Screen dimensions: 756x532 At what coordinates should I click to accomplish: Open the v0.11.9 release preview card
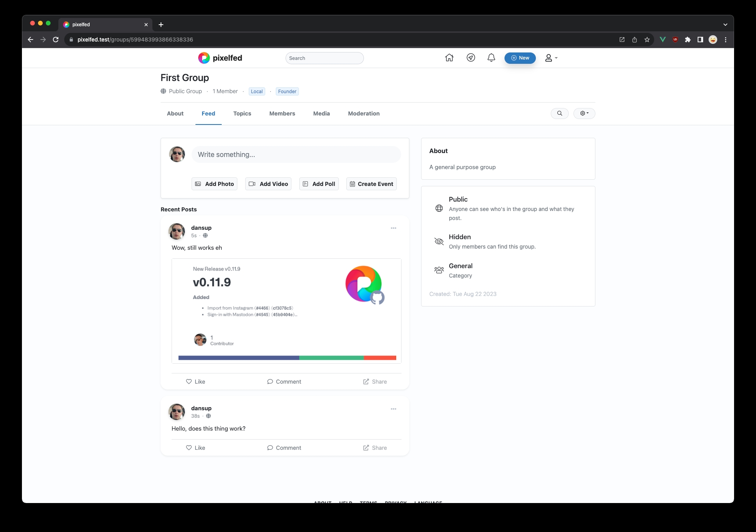286,311
